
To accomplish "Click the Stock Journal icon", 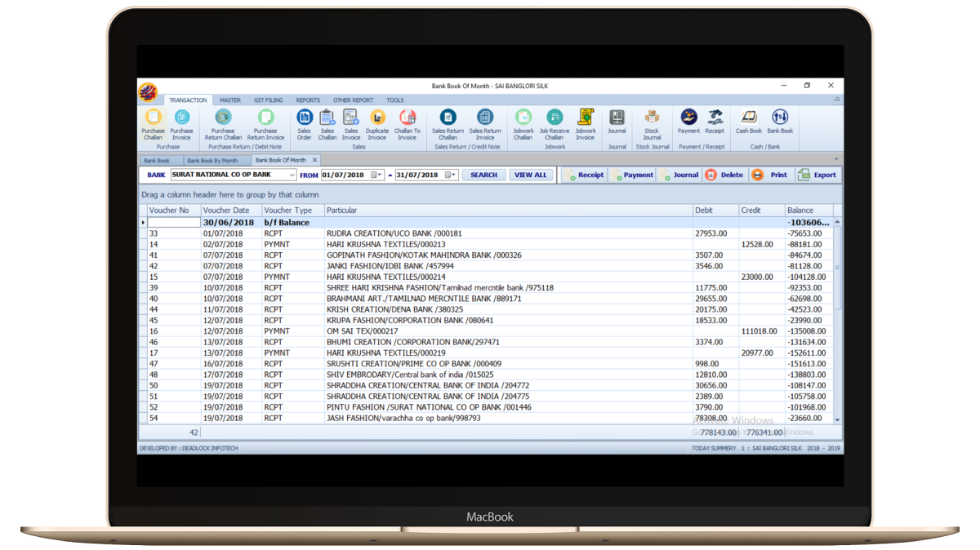I will pos(652,119).
